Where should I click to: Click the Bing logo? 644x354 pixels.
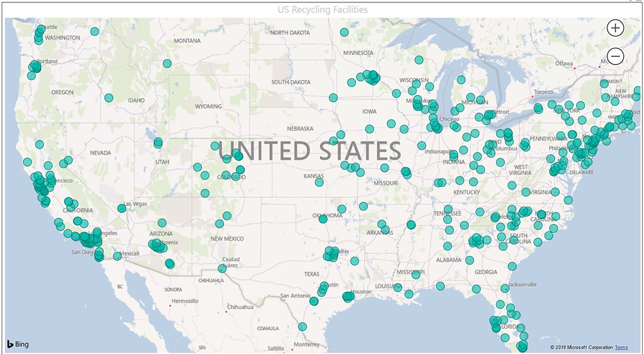tap(17, 344)
